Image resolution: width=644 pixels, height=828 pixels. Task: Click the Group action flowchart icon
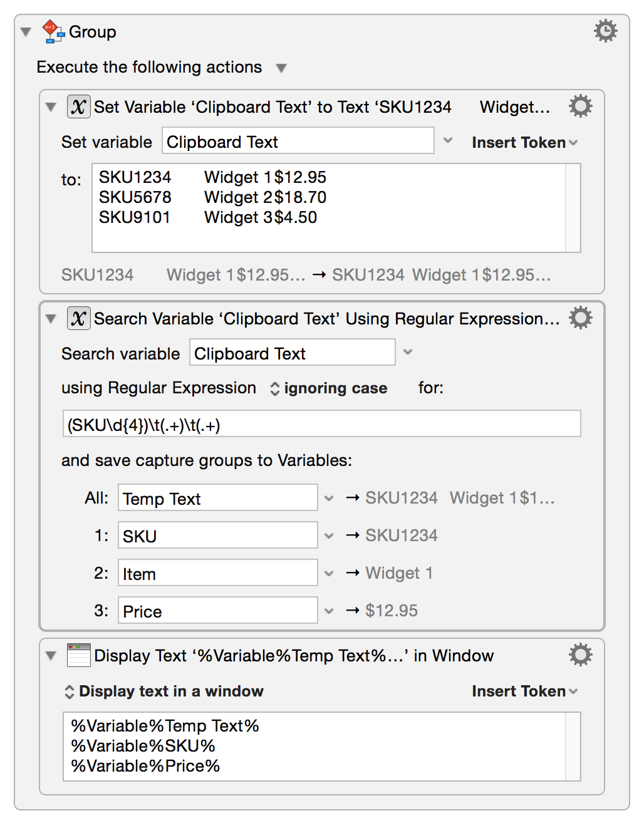[x=54, y=31]
